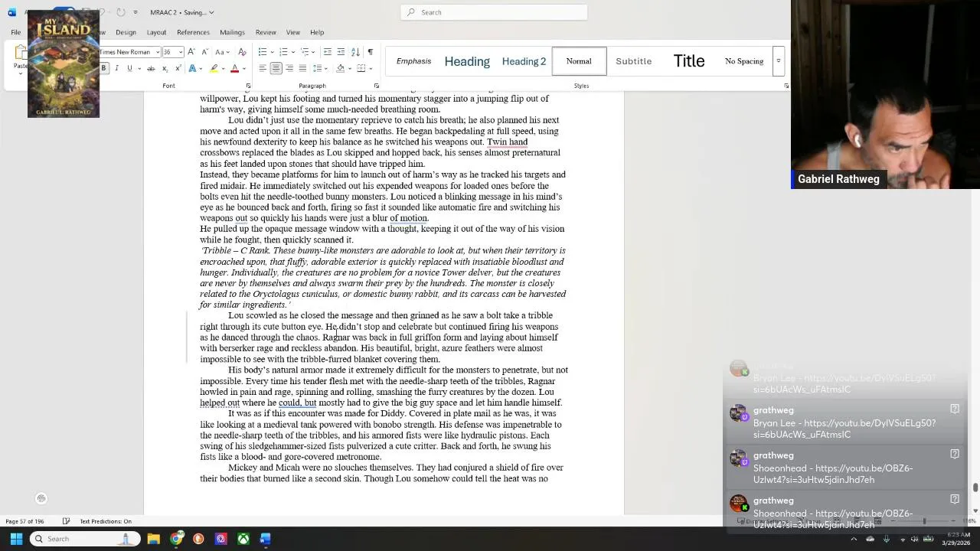Switch to References tab
Viewport: 980px width, 551px height.
(193, 32)
